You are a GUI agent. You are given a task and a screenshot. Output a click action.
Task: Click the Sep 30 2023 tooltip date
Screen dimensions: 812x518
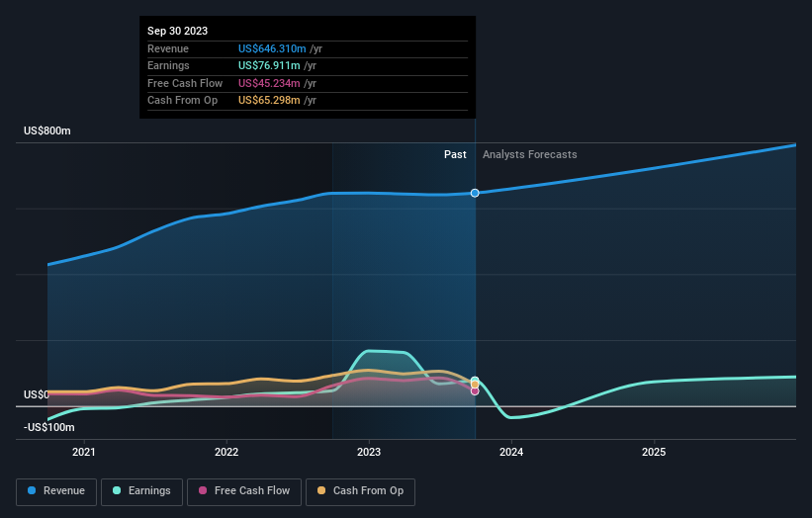178,31
